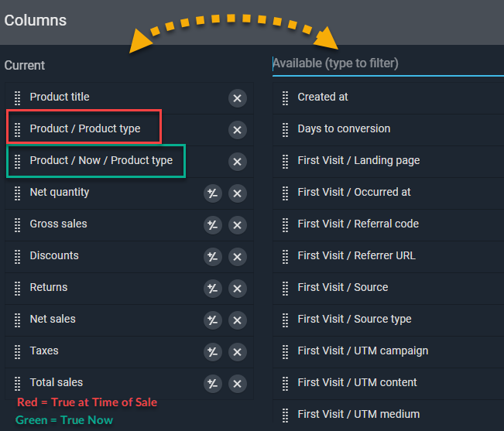Click plus/minus icon beside Total sales
The image size is (504, 431).
click(x=212, y=384)
